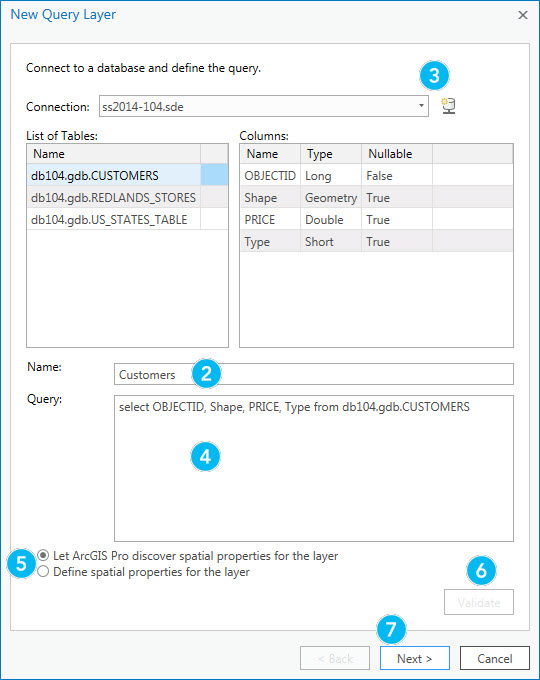540x680 pixels.
Task: Click the Name header in List of Tables
Action: point(114,154)
